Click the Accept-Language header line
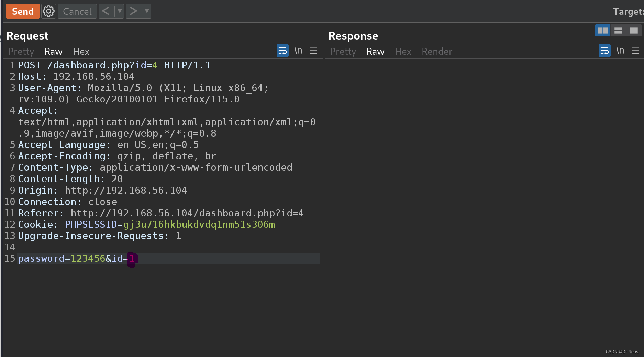This screenshot has height=357, width=644. (108, 145)
